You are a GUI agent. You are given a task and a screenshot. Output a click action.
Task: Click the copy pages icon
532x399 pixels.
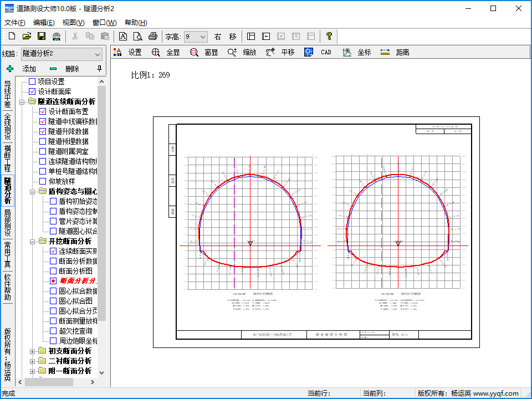[x=90, y=37]
